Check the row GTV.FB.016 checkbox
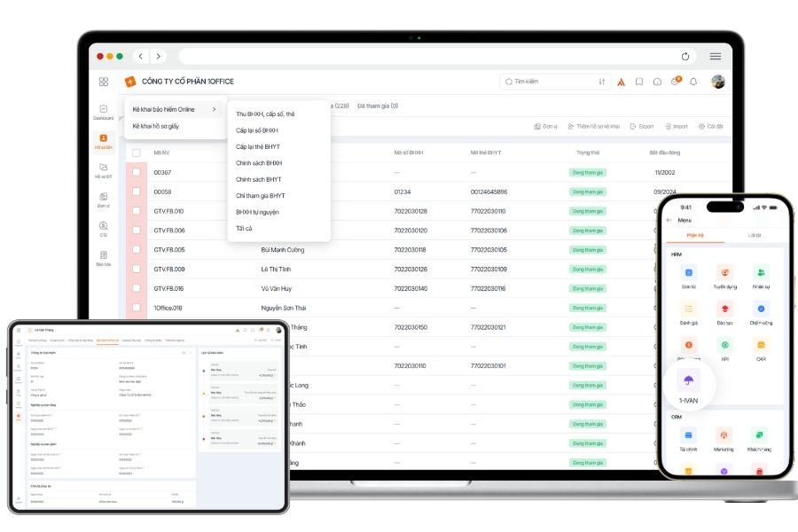The width and height of the screenshot is (798, 532). (137, 288)
